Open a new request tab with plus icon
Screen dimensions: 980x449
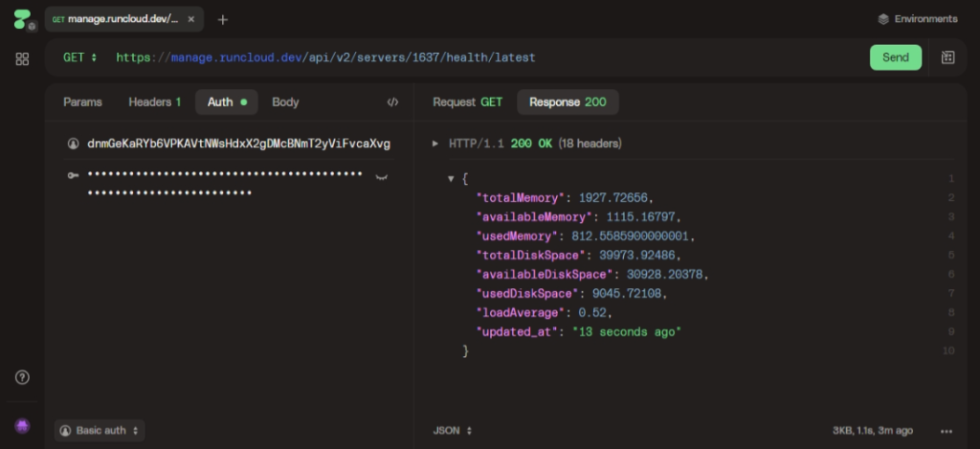(x=223, y=19)
